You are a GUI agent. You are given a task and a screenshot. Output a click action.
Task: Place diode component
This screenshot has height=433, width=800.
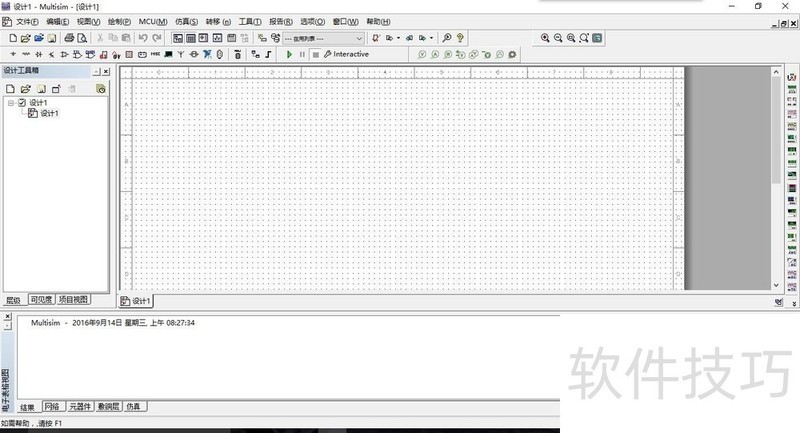point(39,54)
